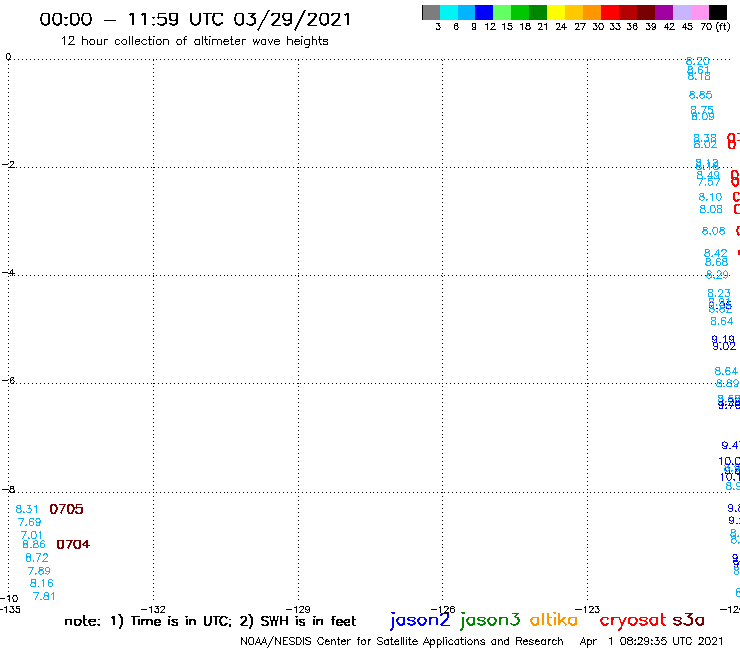Click the dark blue value 9.02
740x650 pixels.
click(724, 346)
